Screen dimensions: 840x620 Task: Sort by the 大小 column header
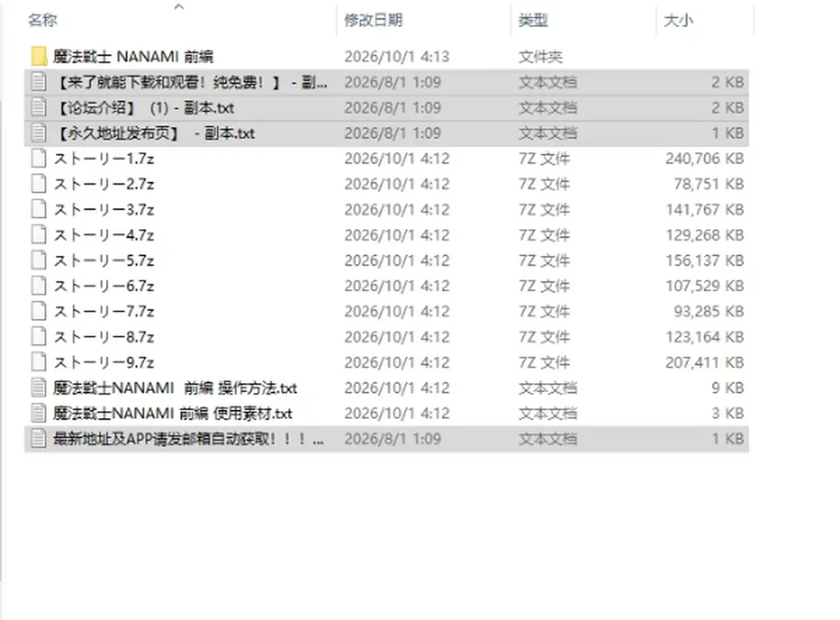coord(678,20)
